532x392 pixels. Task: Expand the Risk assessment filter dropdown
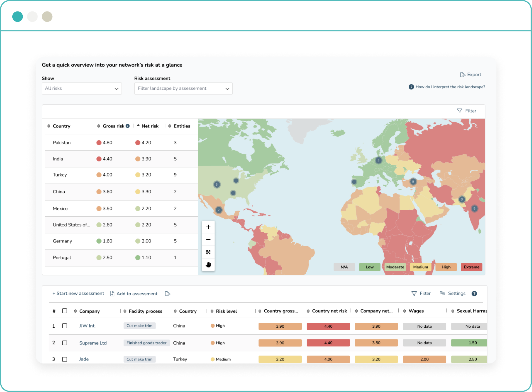coord(183,89)
